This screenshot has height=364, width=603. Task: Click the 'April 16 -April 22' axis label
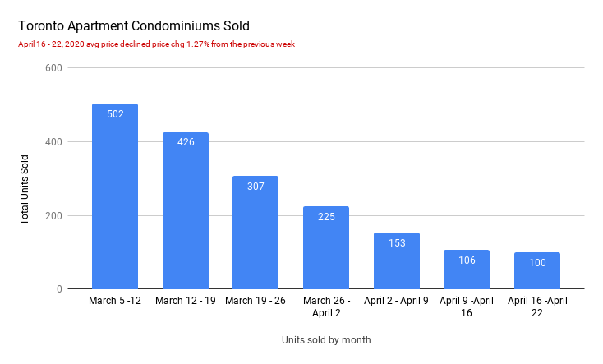tap(537, 306)
